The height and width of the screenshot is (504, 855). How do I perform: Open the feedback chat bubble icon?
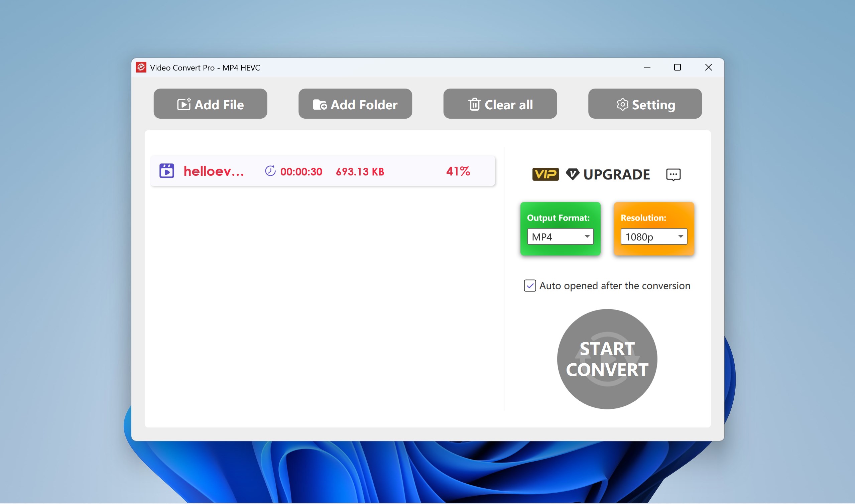click(674, 175)
